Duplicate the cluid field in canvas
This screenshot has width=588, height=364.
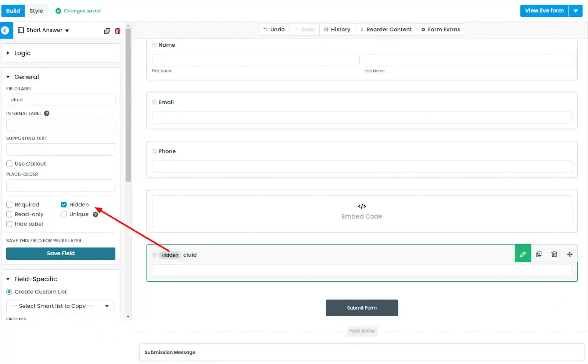(x=539, y=254)
